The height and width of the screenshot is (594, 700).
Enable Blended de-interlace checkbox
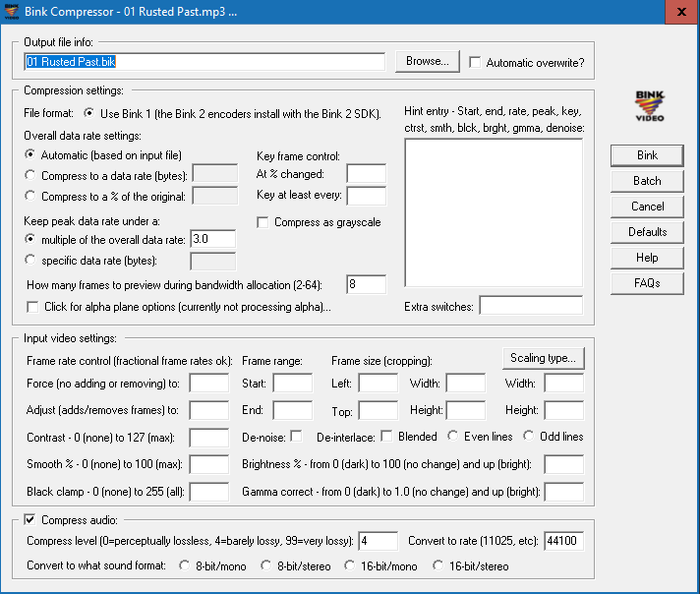pyautogui.click(x=386, y=436)
